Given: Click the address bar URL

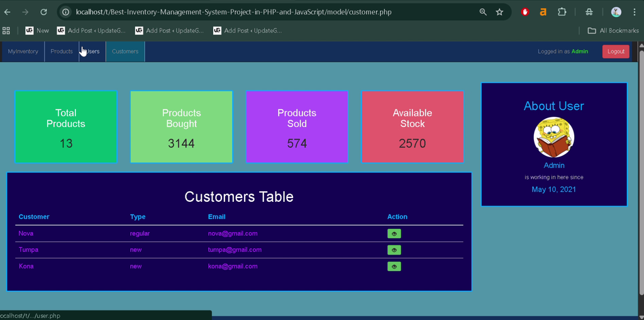Looking at the screenshot, I should tap(233, 12).
